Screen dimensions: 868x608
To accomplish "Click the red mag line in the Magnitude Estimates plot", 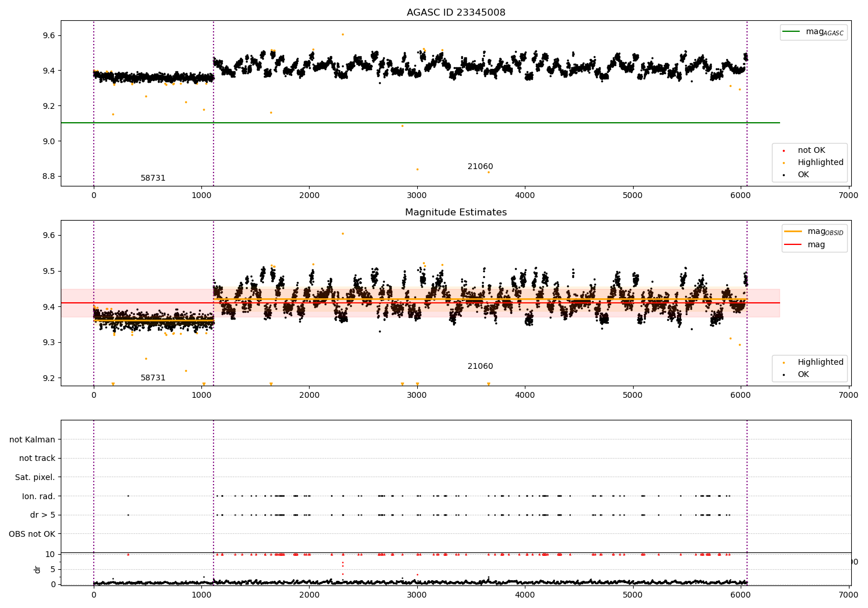I will point(420,303).
